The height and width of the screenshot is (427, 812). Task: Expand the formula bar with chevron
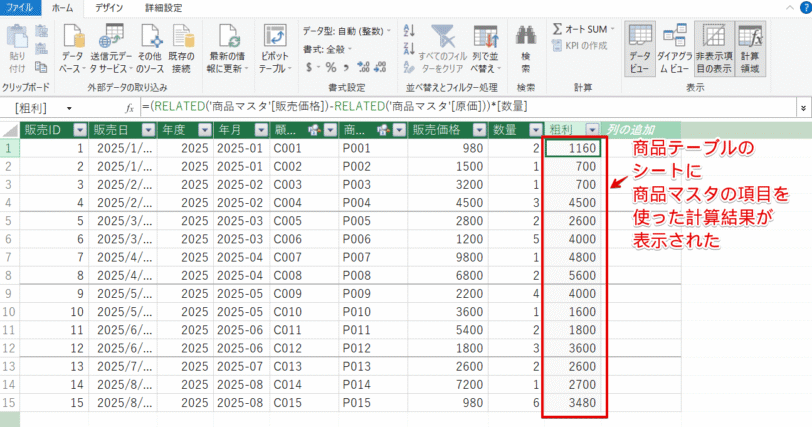pos(803,108)
